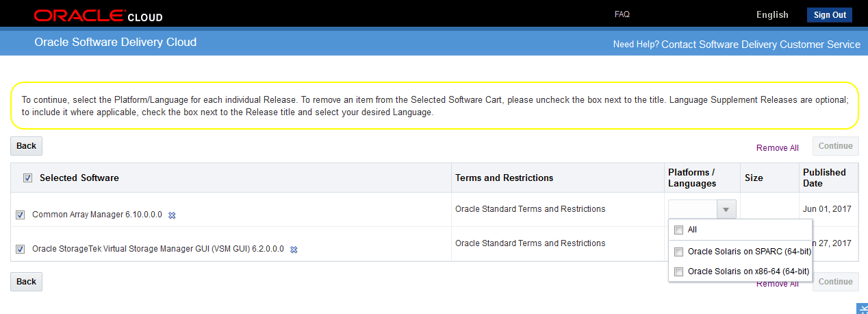Click the Oracle Software Delivery Cloud title
The width and height of the screenshot is (868, 314).
pos(115,43)
